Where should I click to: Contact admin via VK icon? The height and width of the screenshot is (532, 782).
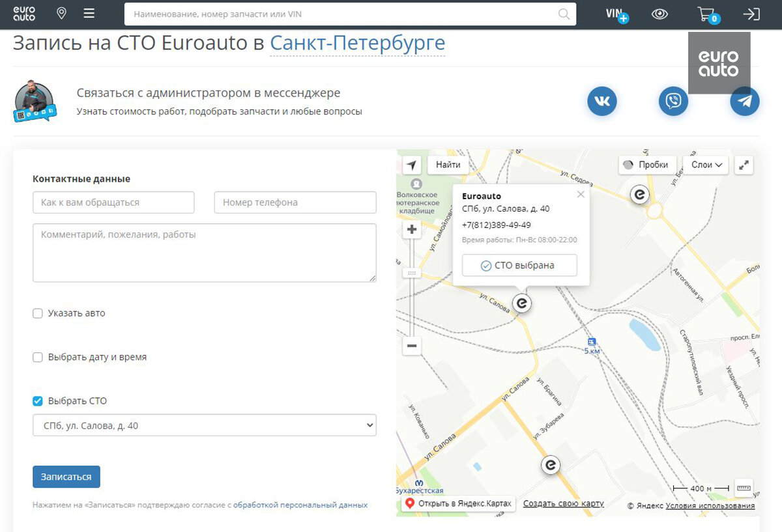(x=602, y=102)
